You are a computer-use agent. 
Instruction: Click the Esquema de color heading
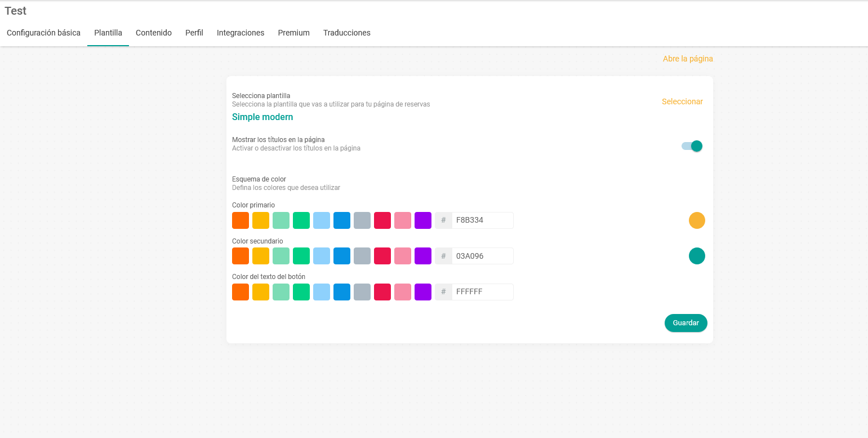[x=259, y=179]
